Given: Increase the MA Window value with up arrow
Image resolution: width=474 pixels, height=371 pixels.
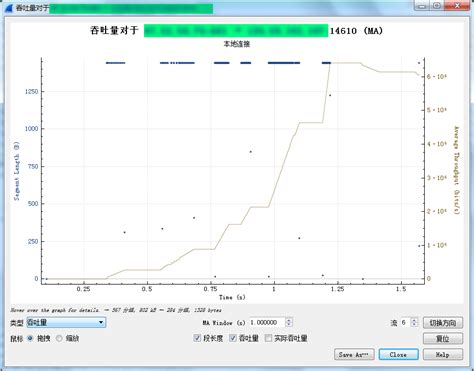Looking at the screenshot, I should tap(289, 320).
